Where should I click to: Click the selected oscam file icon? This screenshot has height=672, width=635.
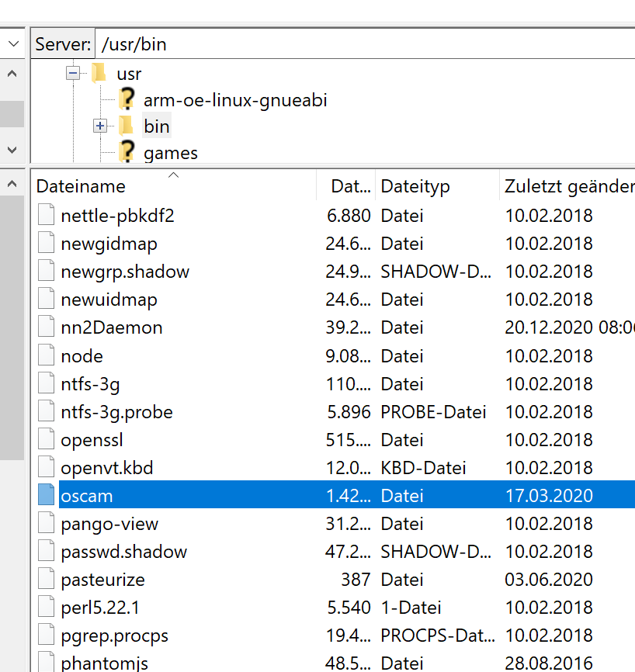click(x=47, y=496)
